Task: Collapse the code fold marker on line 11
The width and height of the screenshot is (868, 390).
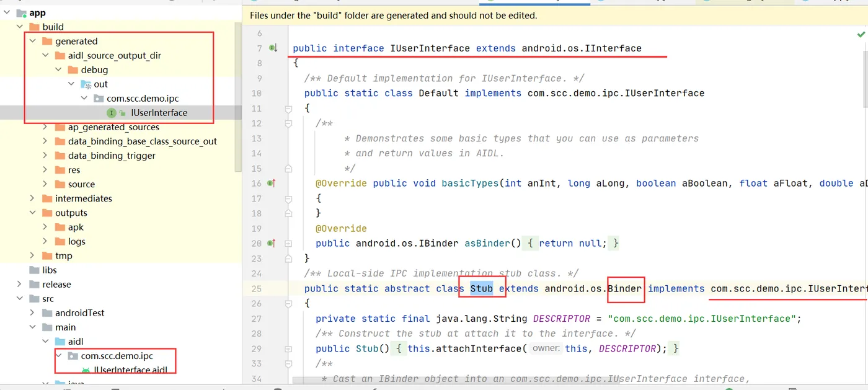Action: (x=288, y=109)
